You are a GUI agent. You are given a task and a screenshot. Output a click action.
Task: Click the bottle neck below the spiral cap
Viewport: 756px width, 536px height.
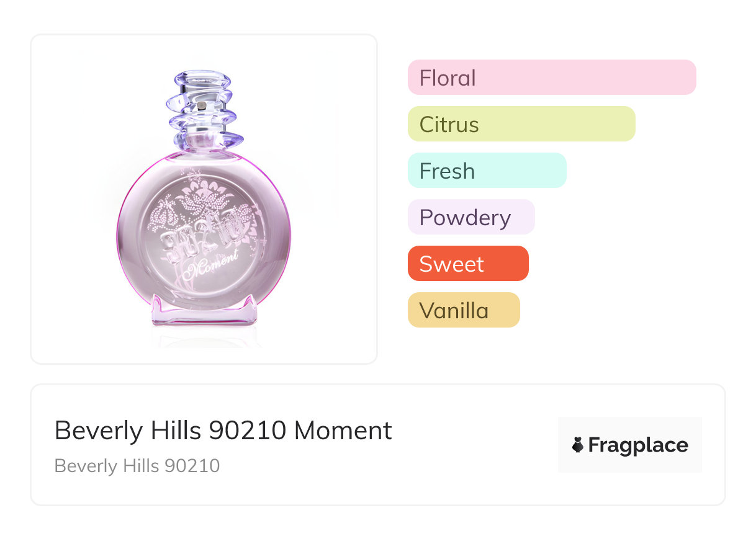click(204, 144)
